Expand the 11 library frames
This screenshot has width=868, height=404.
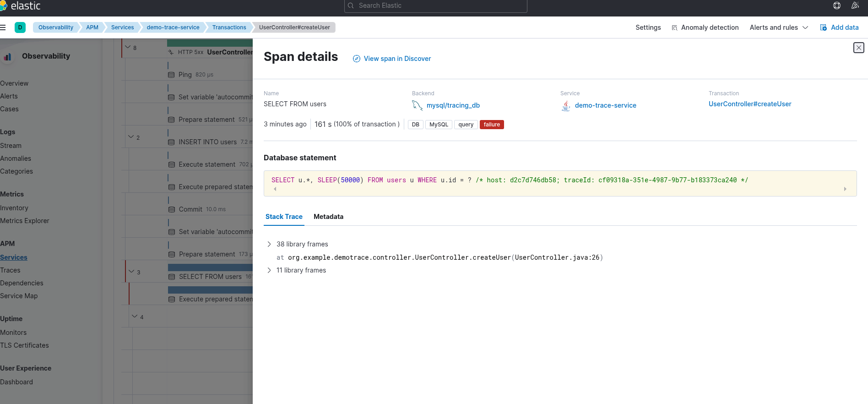point(269,270)
